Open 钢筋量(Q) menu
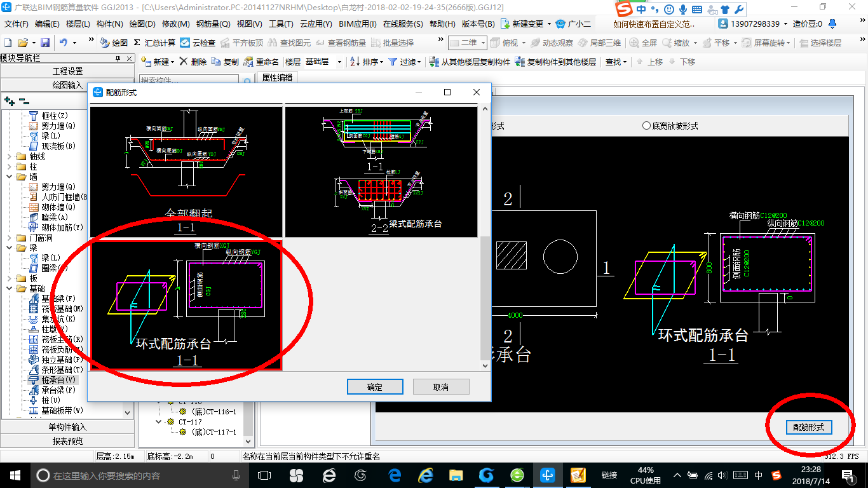Viewport: 868px width, 488px height. click(x=213, y=24)
